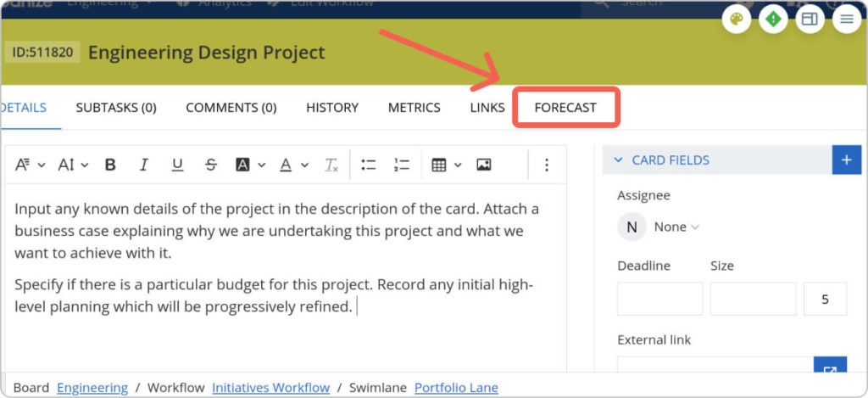Image resolution: width=868 pixels, height=398 pixels.
Task: Click the green priority diamond icon
Action: click(x=773, y=20)
